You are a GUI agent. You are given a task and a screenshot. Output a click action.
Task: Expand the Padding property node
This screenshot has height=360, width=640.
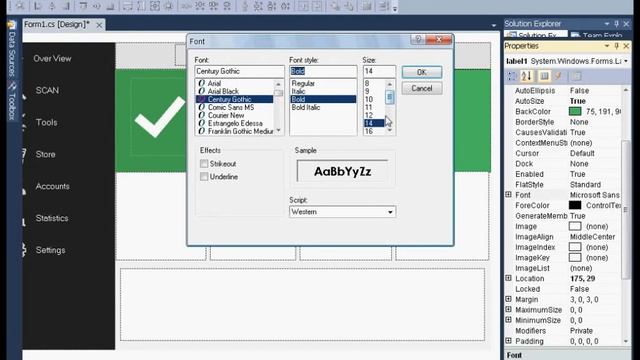click(x=509, y=341)
